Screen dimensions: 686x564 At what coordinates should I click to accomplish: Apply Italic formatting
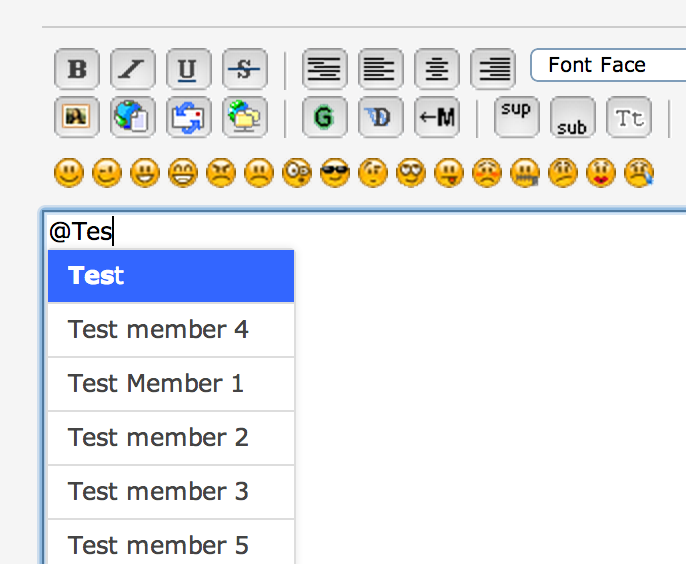coord(133,69)
